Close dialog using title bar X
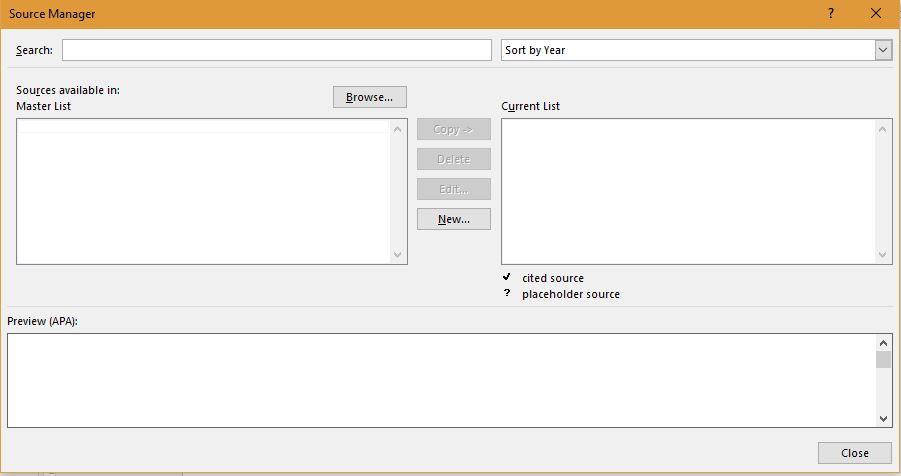The image size is (901, 476). [x=876, y=14]
